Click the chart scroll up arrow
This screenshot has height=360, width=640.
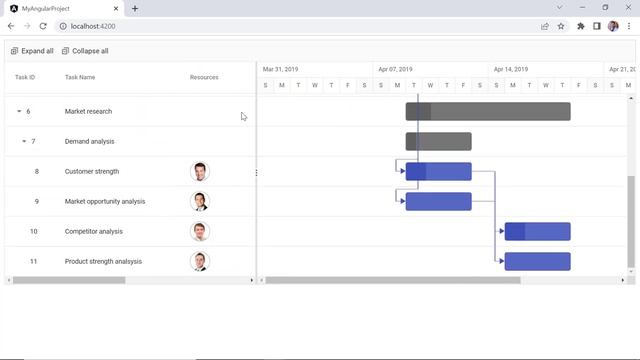click(x=631, y=98)
